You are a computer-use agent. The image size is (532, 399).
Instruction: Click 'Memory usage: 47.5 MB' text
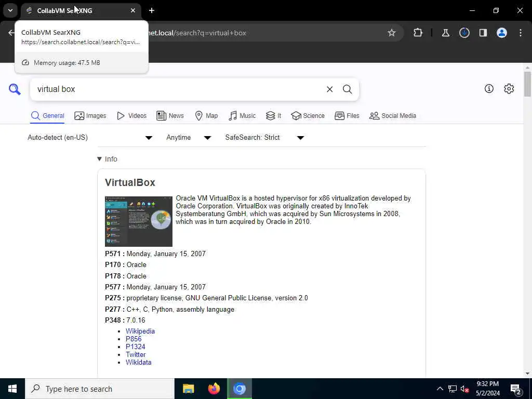click(x=67, y=63)
